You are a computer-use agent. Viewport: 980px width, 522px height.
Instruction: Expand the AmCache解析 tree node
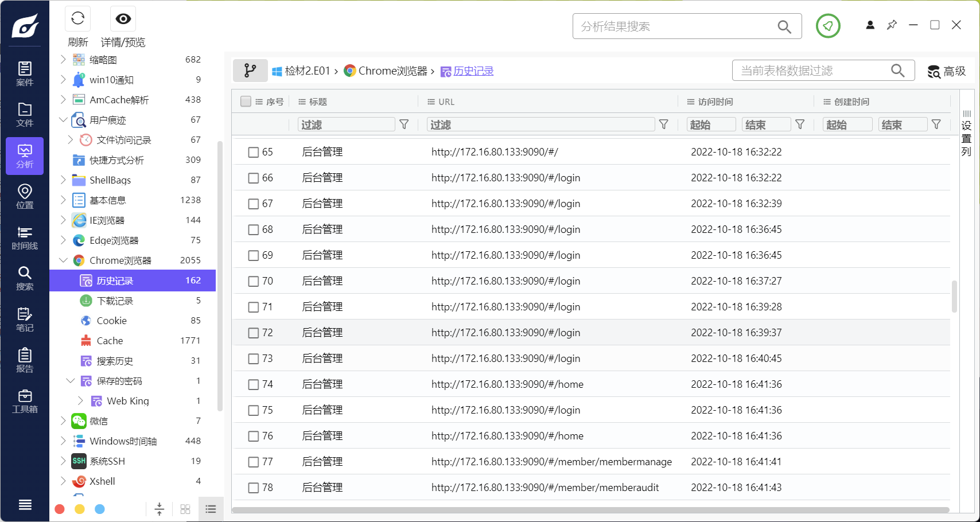click(63, 100)
